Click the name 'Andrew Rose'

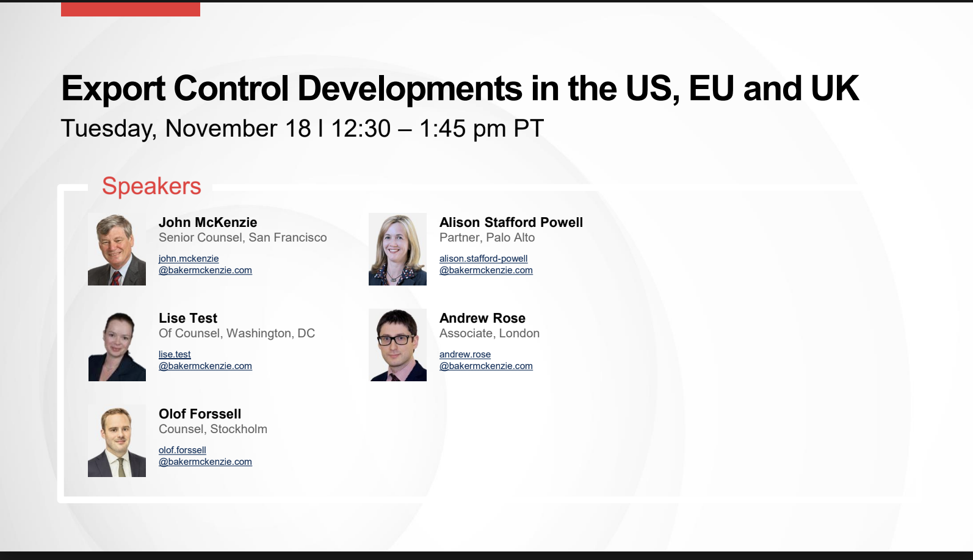pos(483,318)
